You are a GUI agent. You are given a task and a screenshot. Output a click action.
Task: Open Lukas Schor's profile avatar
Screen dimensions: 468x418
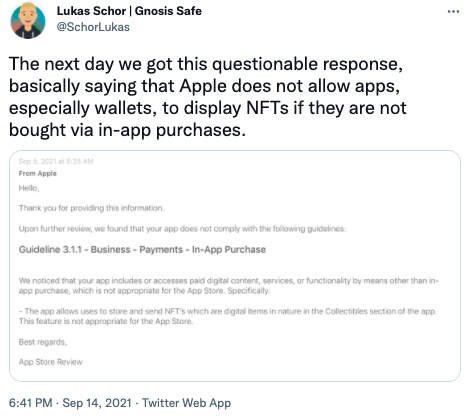pyautogui.click(x=28, y=20)
